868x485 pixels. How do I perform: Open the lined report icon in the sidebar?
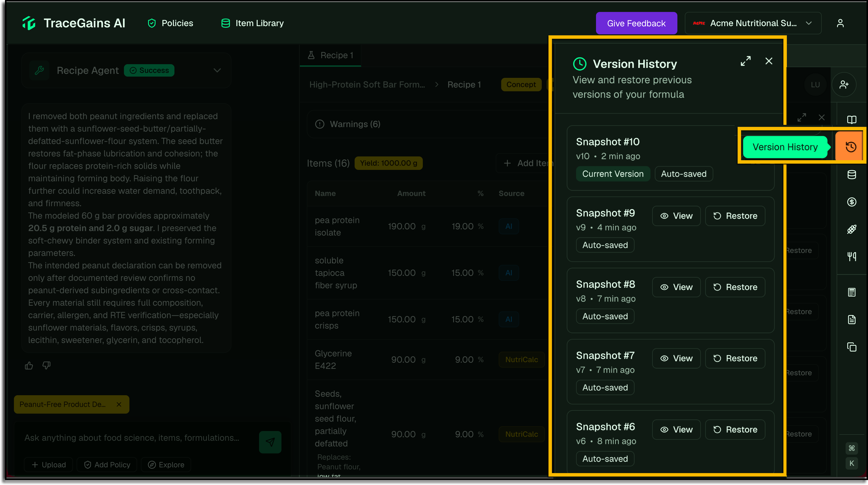pyautogui.click(x=852, y=292)
